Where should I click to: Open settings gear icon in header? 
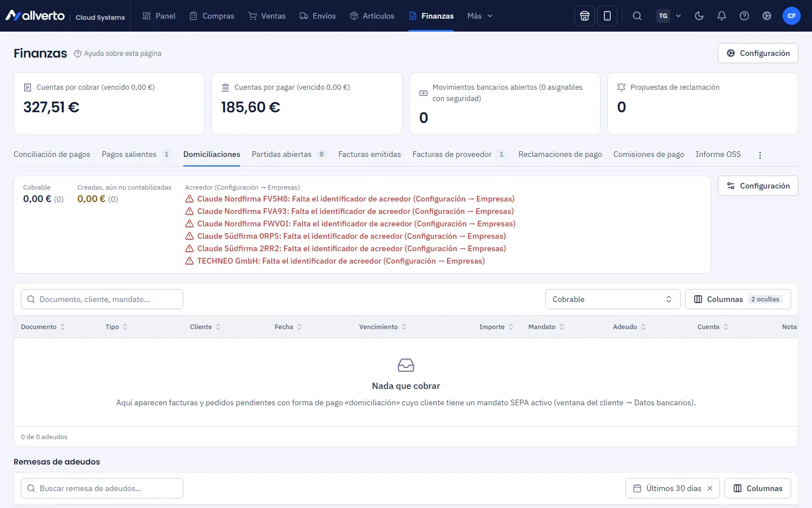(767, 16)
